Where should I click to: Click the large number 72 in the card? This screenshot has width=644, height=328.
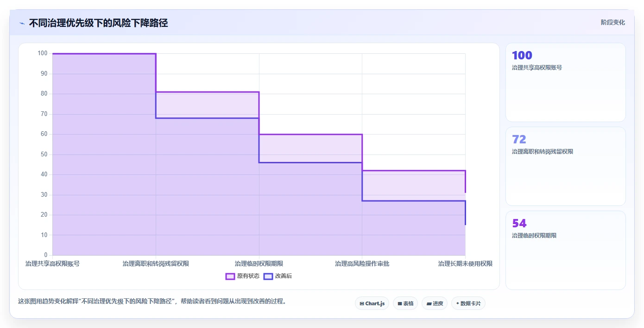pyautogui.click(x=519, y=139)
